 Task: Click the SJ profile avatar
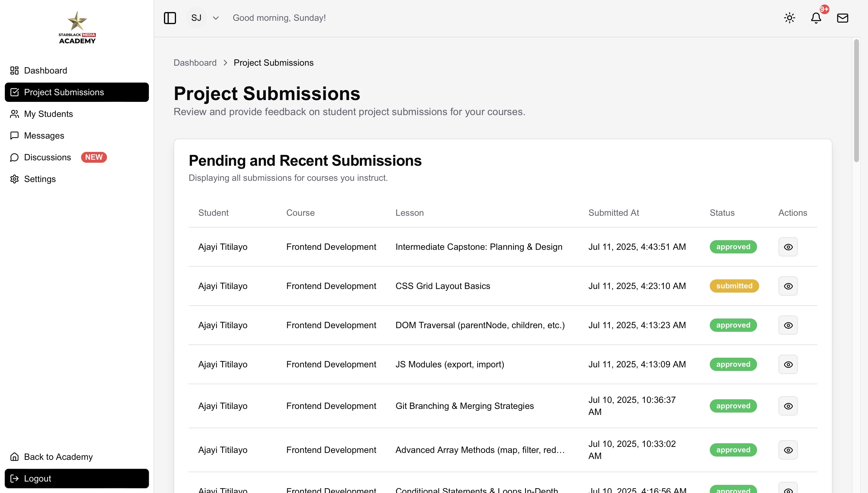(196, 17)
